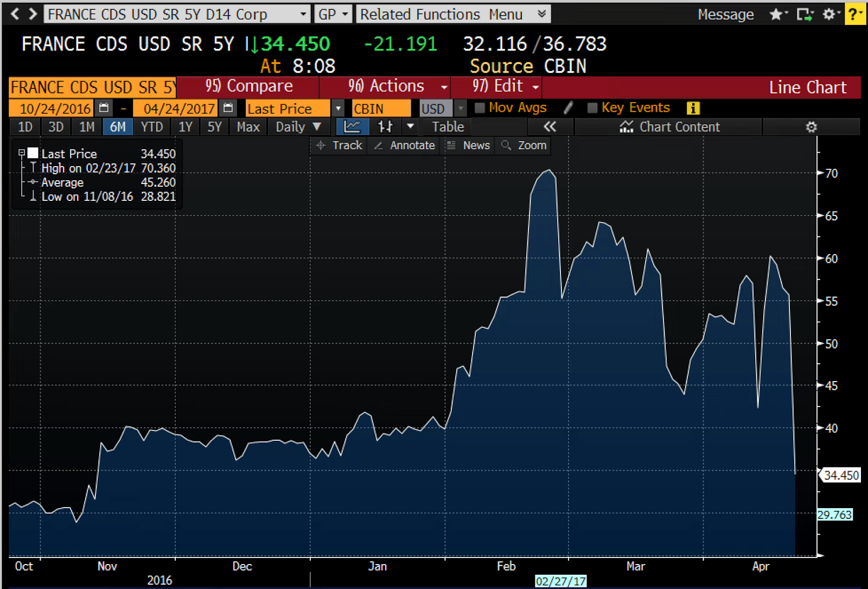Open the security name dropdown arrow
This screenshot has width=868, height=589.
[303, 14]
